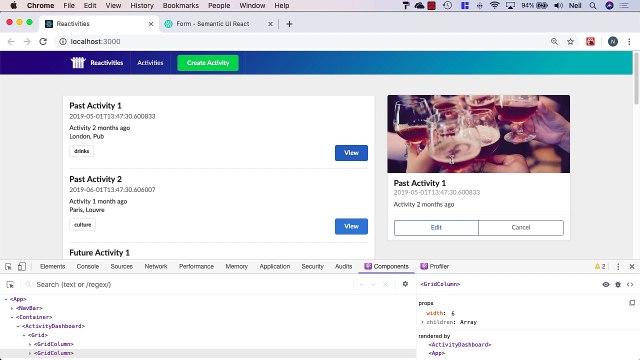
Task: Expand the first GridColumn node
Action: tap(30, 344)
